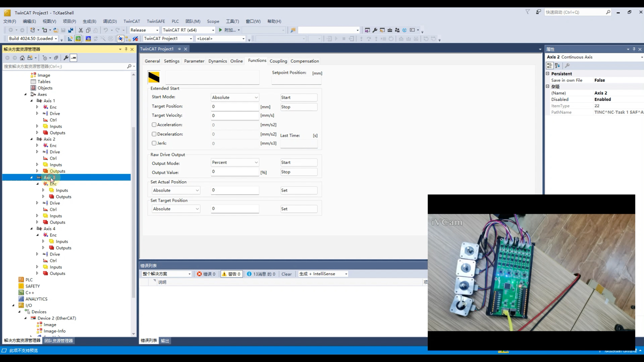Click the Restart TwinCAT Run Mode icon
The width and height of the screenshot is (644, 362).
pyautogui.click(x=78, y=39)
